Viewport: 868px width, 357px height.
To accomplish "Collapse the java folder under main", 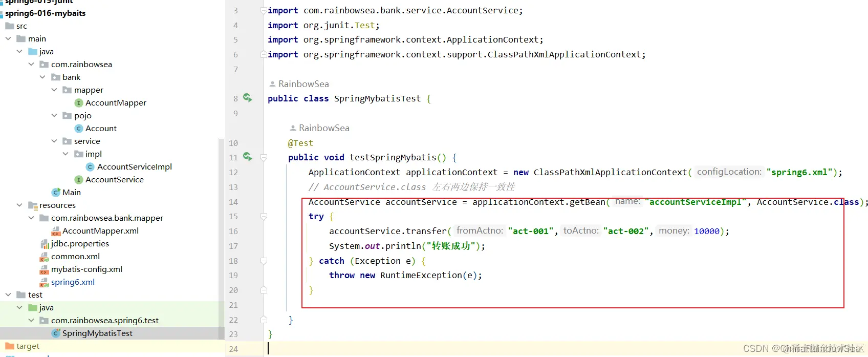I will (19, 52).
